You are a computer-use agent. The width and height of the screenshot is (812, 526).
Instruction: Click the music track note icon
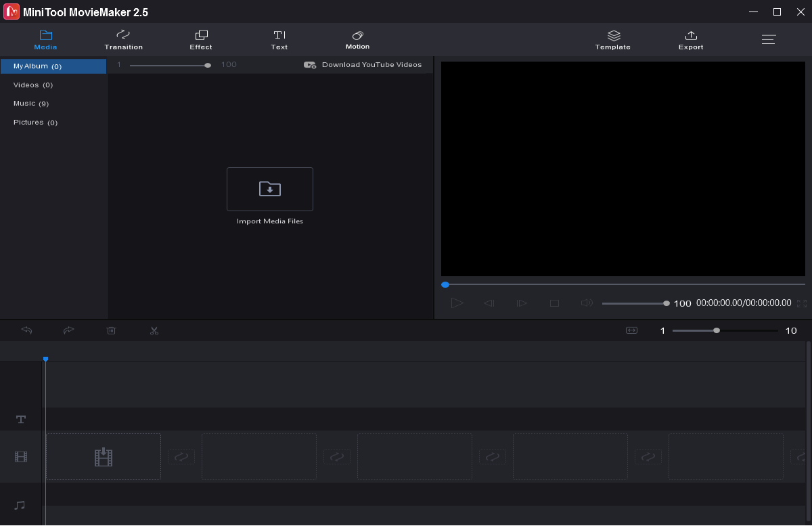[x=20, y=505]
